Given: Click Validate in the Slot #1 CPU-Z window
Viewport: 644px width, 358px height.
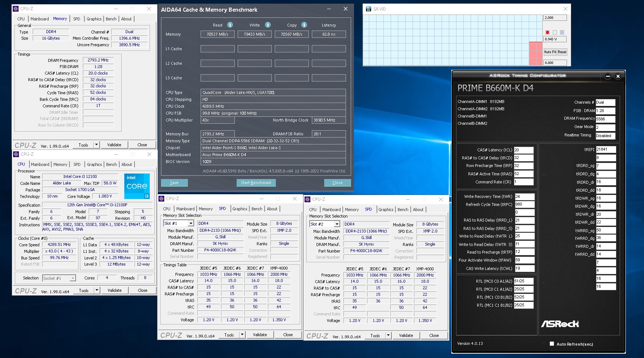Looking at the screenshot, I should pos(260,335).
